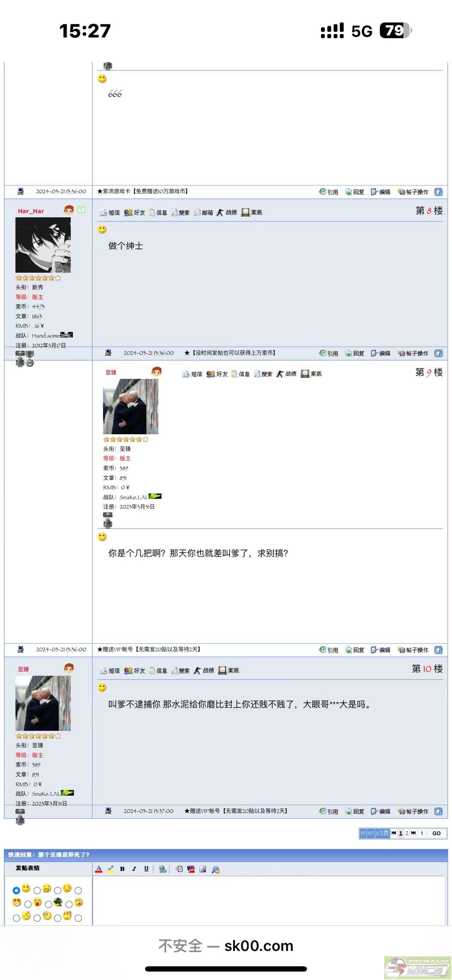Screen dimensions: 452x980
Task: Jump to page 2 of the thread
Action: [x=407, y=833]
